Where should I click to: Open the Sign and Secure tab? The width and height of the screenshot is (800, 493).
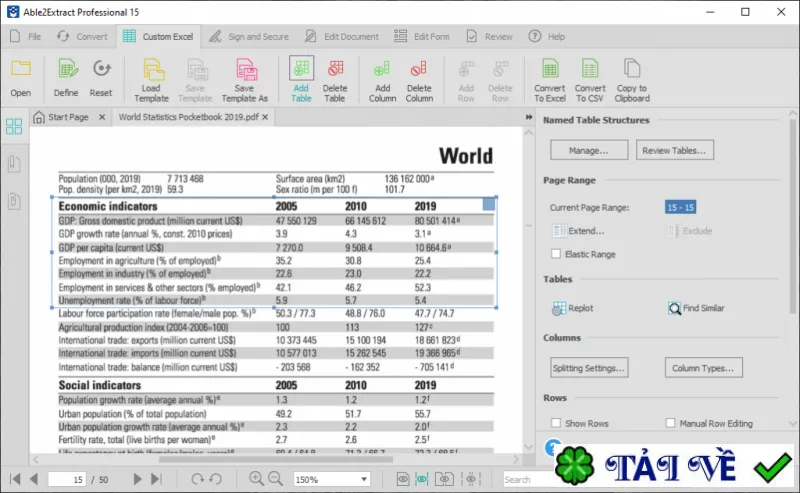click(249, 37)
